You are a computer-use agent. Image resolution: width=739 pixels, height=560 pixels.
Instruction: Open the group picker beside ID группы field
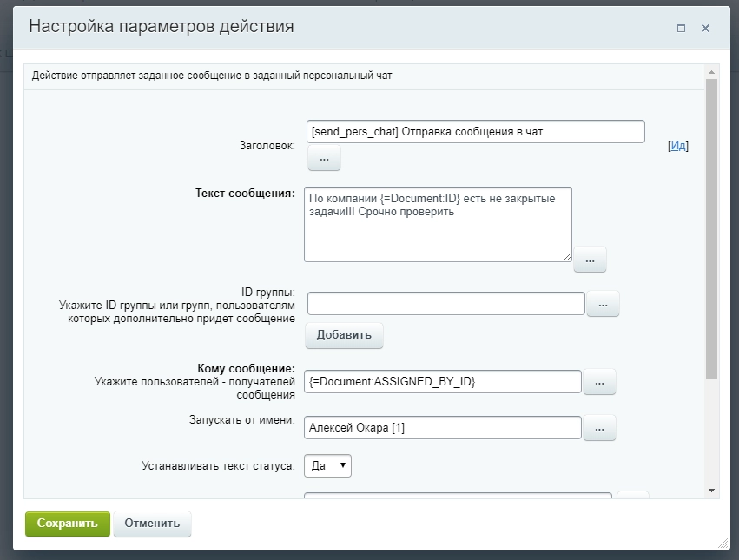(603, 303)
